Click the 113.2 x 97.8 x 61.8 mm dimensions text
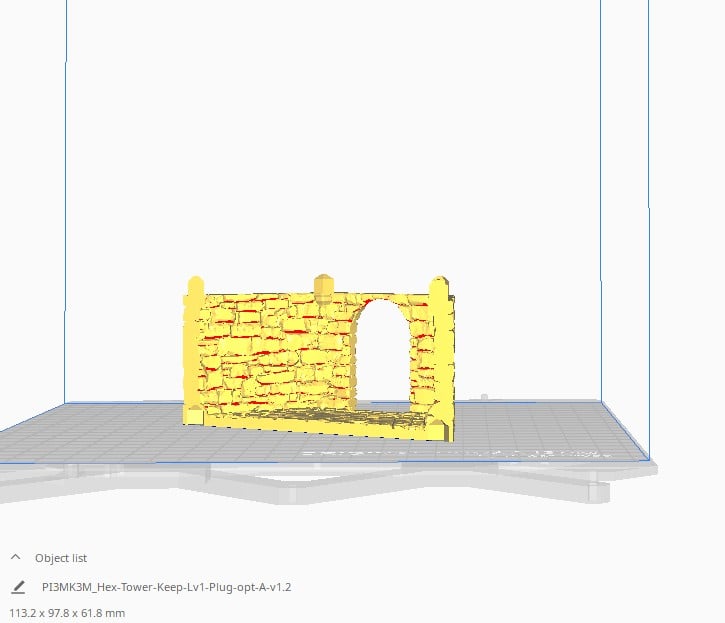Image resolution: width=725 pixels, height=623 pixels. tap(67, 613)
